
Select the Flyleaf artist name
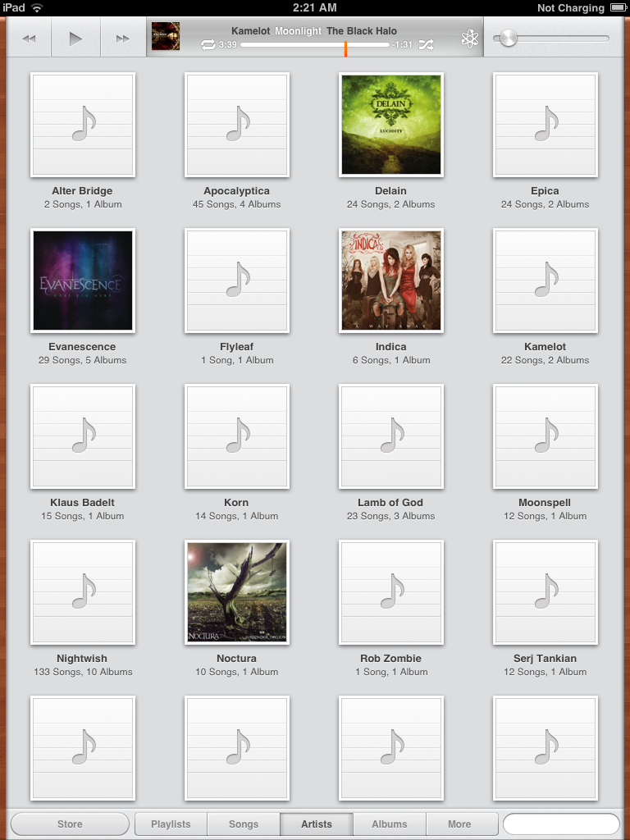[x=236, y=347]
